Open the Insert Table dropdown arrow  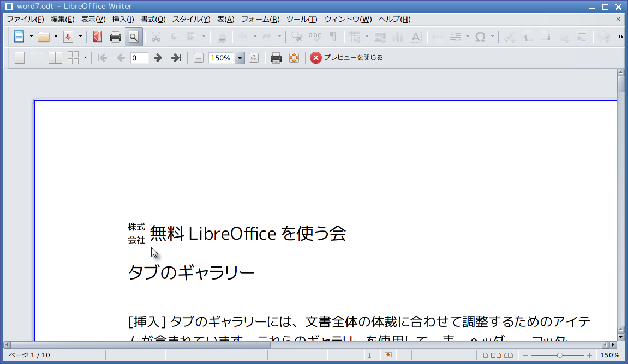367,37
